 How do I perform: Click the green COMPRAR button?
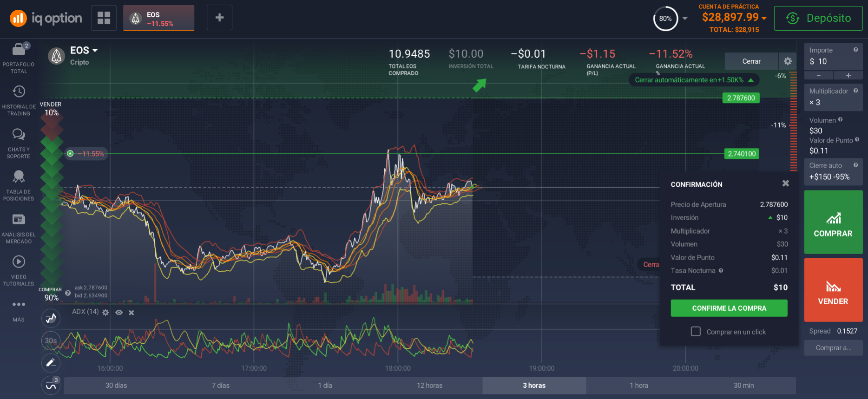(833, 222)
